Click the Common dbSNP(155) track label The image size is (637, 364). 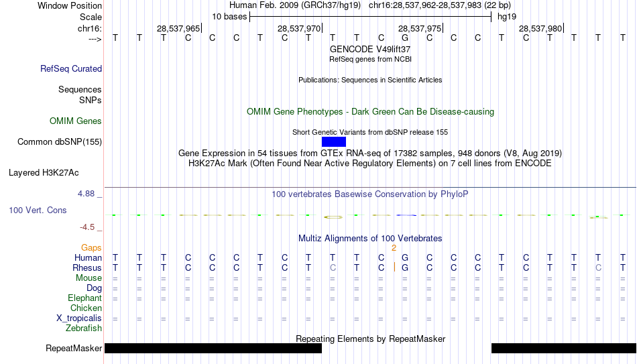pos(60,142)
